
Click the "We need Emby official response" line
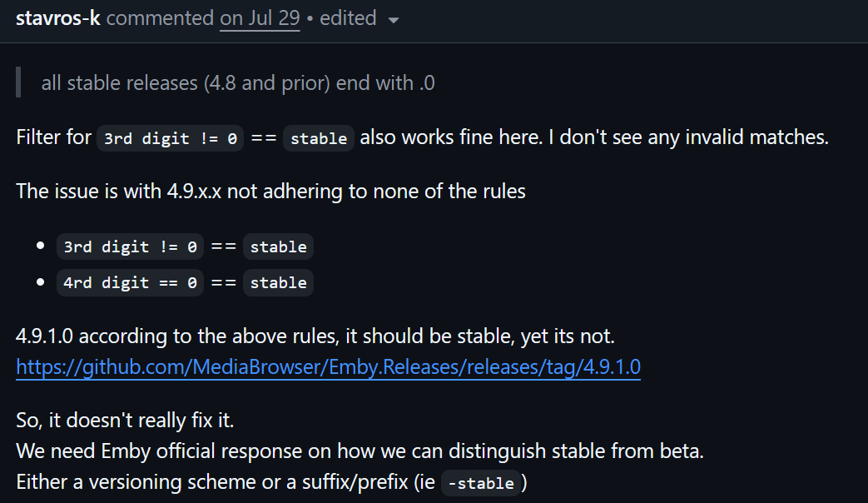pos(360,451)
